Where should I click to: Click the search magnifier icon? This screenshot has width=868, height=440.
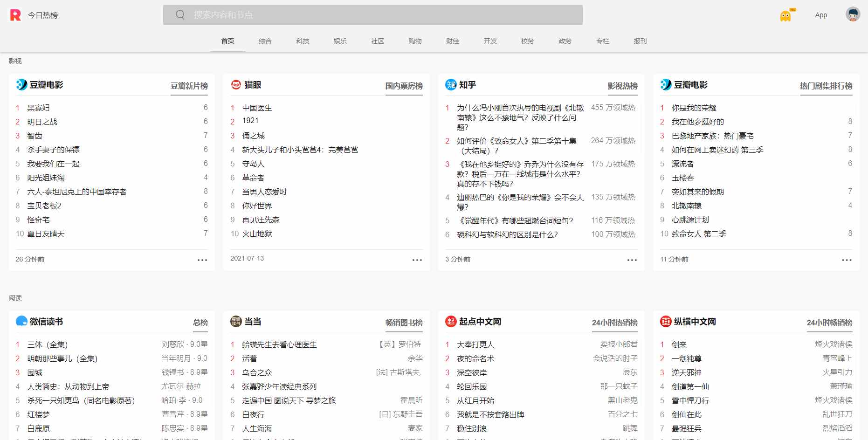(x=180, y=15)
